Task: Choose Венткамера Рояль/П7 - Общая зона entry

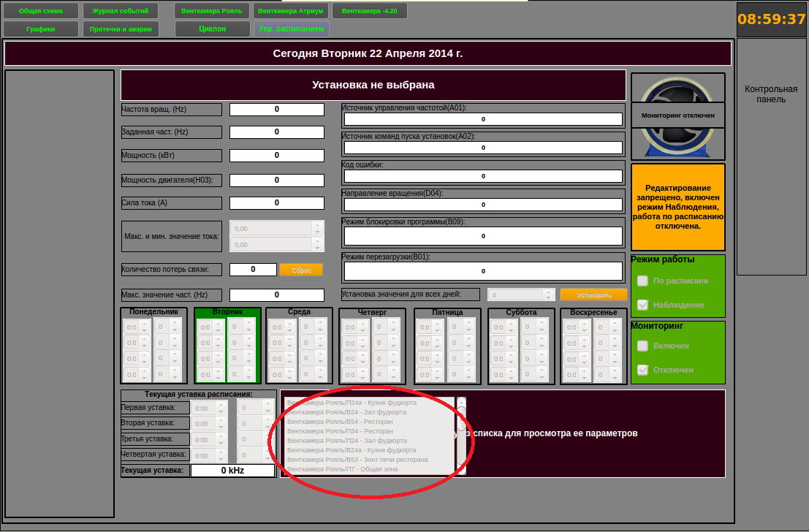Action: (x=342, y=469)
